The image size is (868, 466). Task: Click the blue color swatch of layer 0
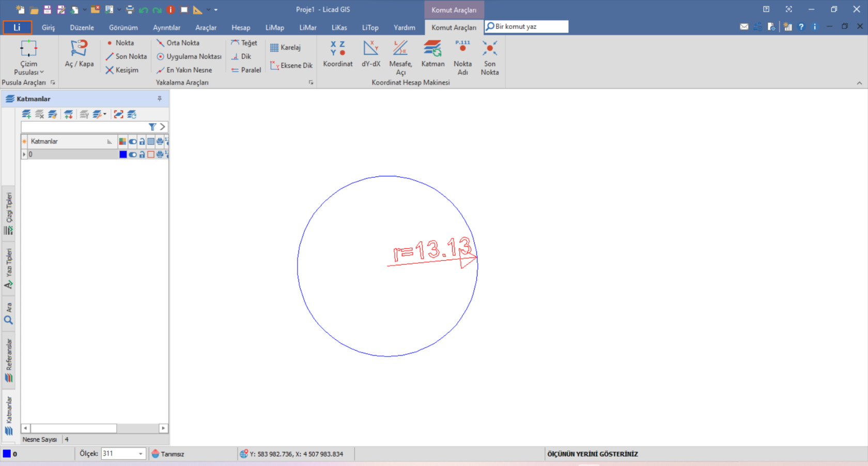tap(123, 154)
